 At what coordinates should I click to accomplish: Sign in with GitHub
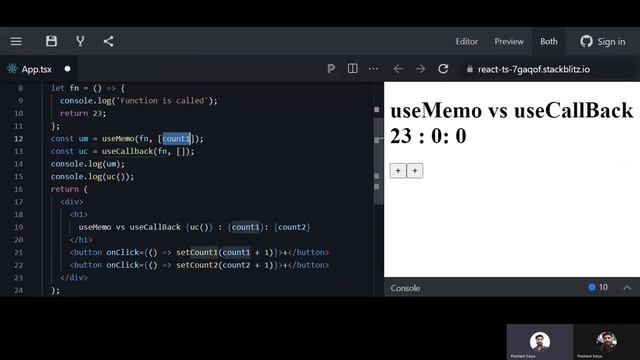(603, 42)
